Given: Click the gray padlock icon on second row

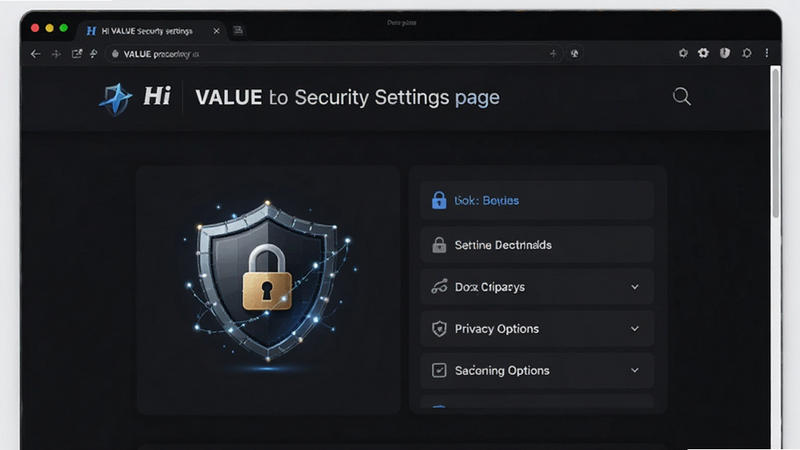Looking at the screenshot, I should click(x=439, y=245).
